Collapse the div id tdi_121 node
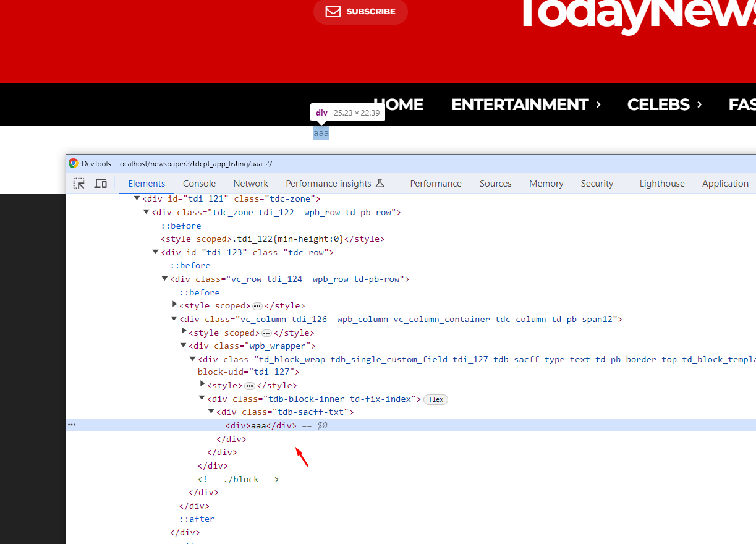 [x=137, y=198]
